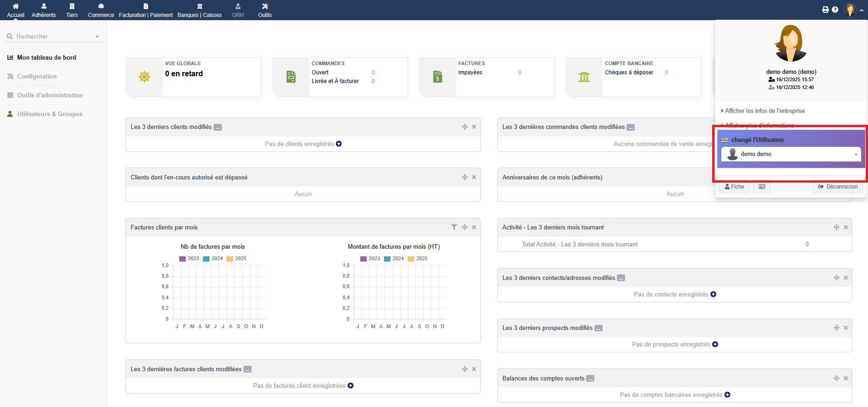Open the Commerce menu
The height and width of the screenshot is (407, 868).
point(101,10)
